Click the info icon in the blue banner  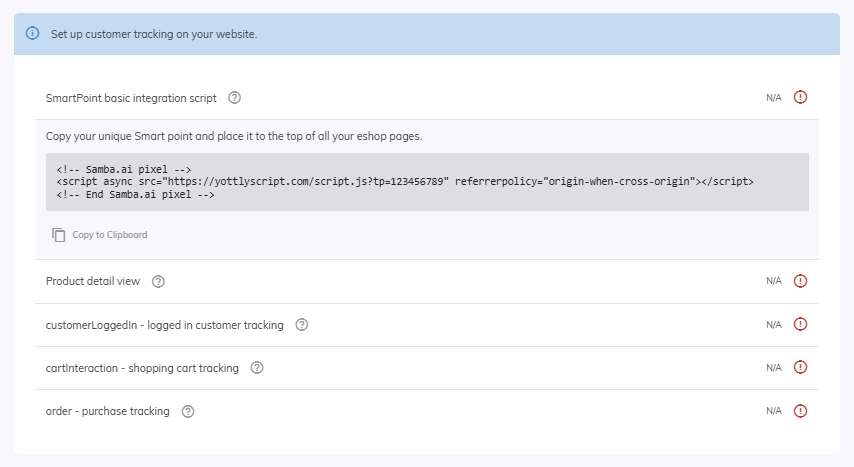(32, 34)
